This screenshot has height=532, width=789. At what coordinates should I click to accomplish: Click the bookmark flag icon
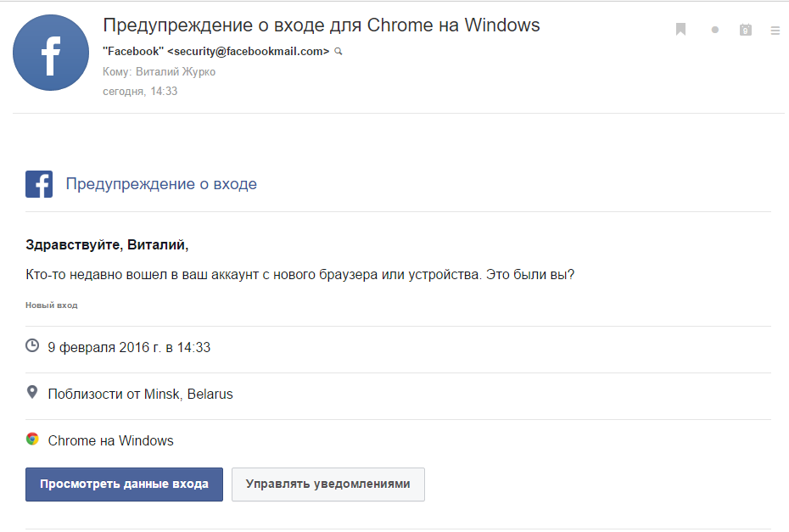(x=680, y=30)
